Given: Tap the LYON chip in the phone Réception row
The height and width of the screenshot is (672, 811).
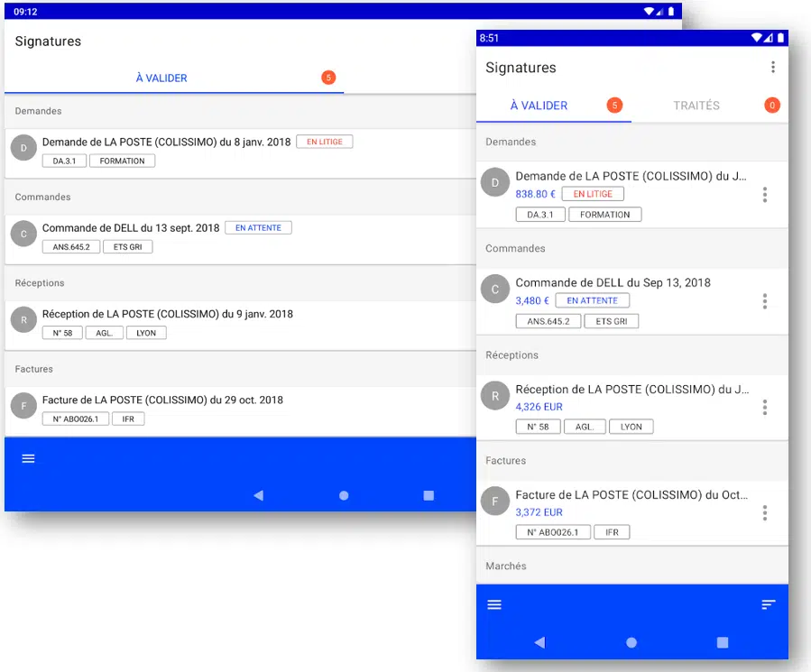Looking at the screenshot, I should click(631, 427).
